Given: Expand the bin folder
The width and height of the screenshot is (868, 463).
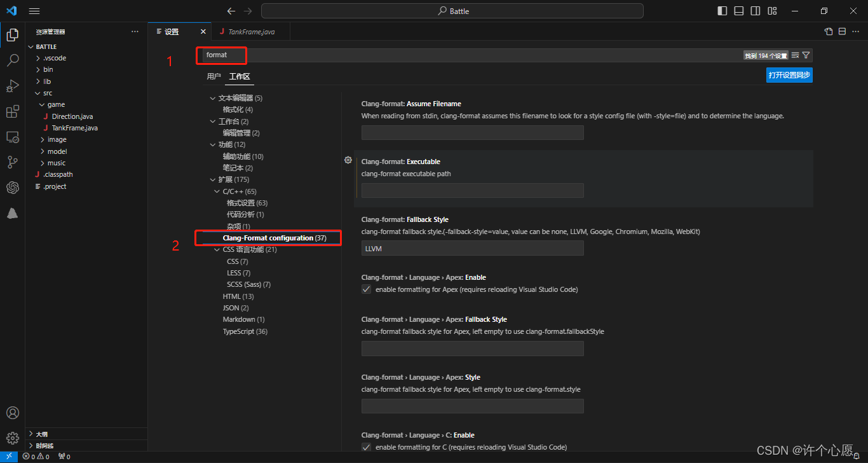Looking at the screenshot, I should 86,70.
